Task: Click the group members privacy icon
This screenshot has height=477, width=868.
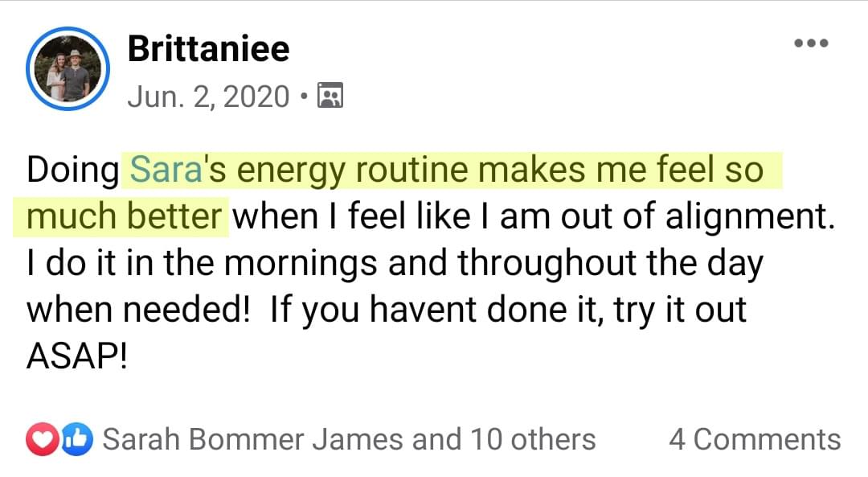Action: click(330, 95)
